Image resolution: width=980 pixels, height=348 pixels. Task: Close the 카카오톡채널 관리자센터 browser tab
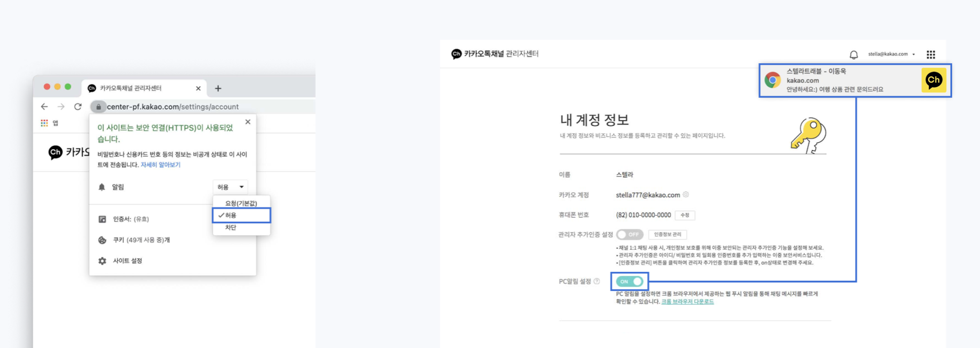click(x=198, y=88)
